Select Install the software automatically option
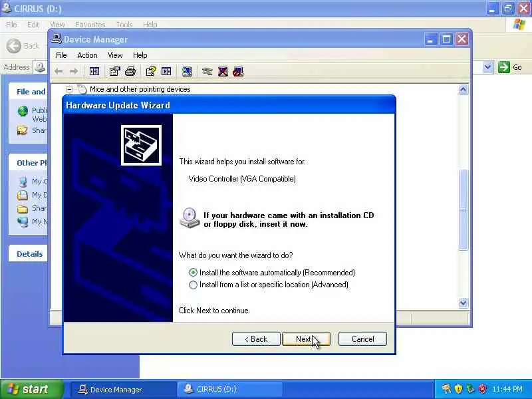 pyautogui.click(x=193, y=273)
